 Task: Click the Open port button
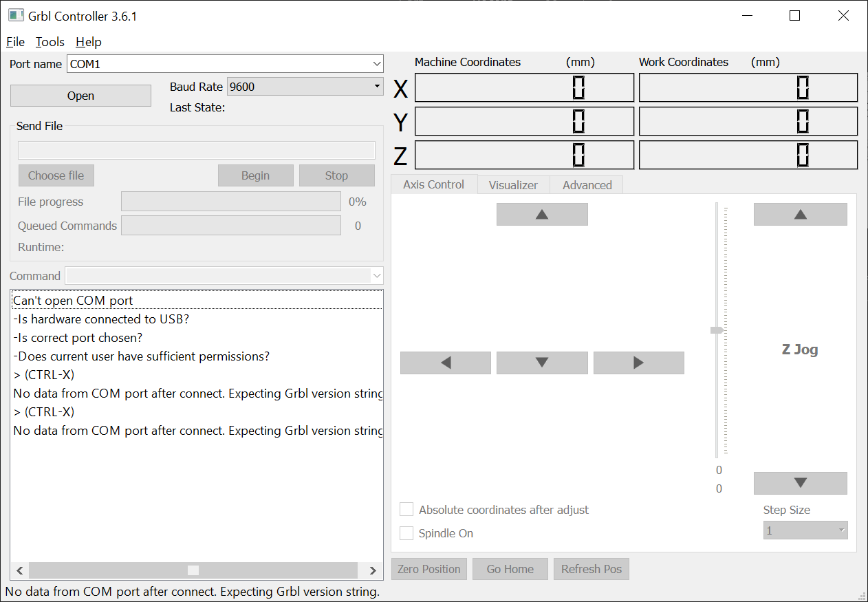[x=80, y=96]
